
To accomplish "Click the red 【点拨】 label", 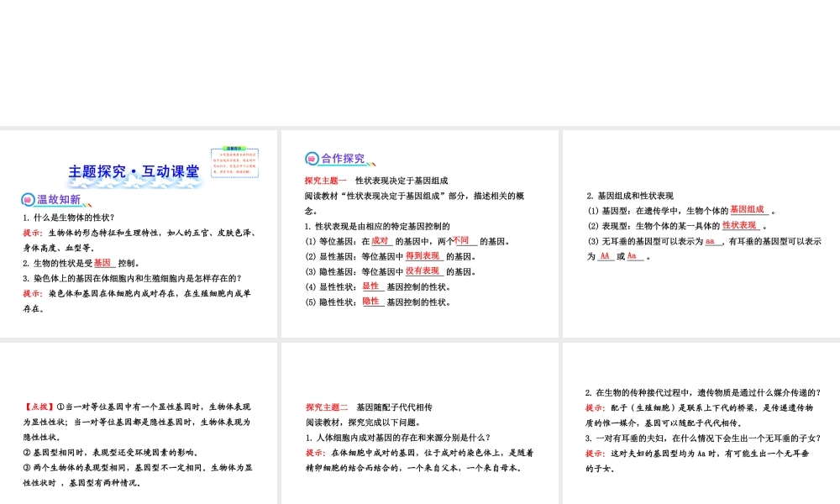I will click(x=39, y=407).
